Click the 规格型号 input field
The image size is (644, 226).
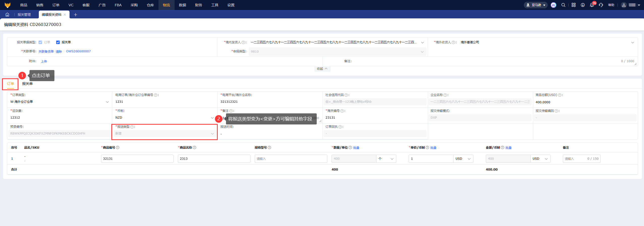[291, 159]
